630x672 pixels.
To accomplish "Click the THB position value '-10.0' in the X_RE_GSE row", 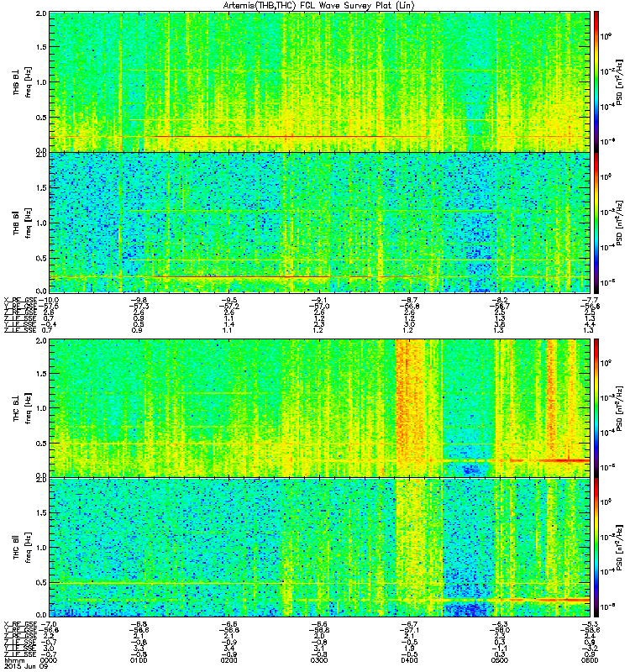I will [x=49, y=300].
